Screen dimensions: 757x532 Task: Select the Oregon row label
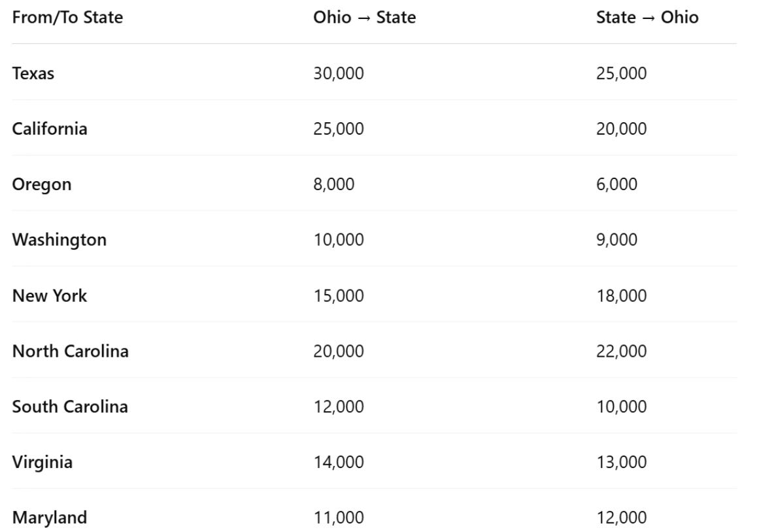(x=42, y=185)
